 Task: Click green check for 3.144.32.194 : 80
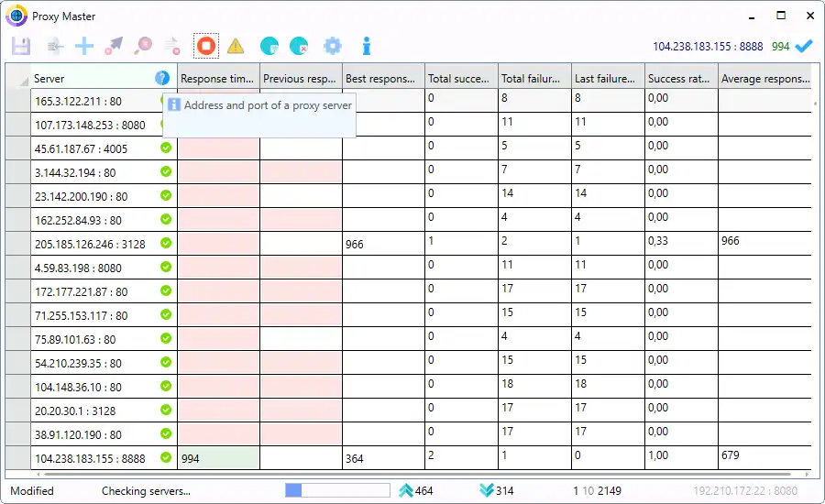(x=166, y=171)
